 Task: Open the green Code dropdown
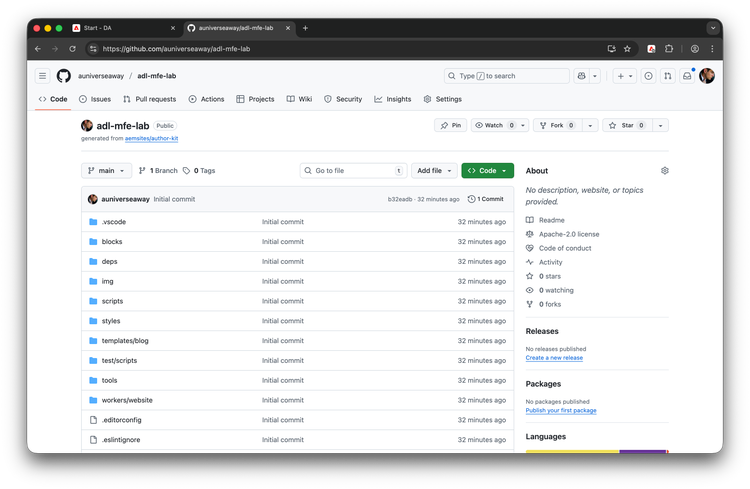487,171
